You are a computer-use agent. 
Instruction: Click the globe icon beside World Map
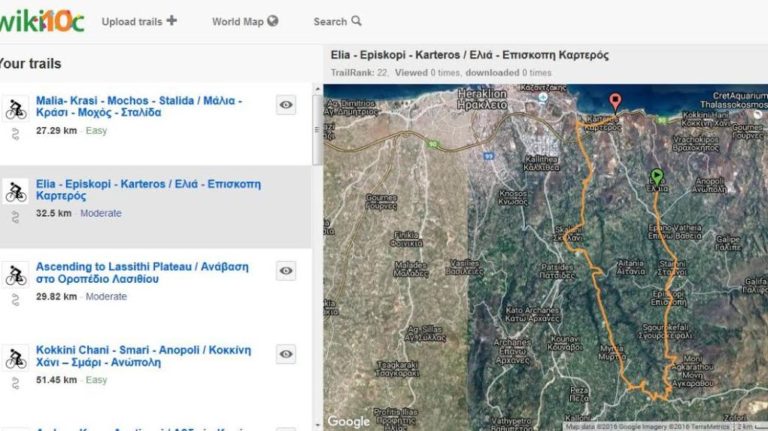point(273,21)
